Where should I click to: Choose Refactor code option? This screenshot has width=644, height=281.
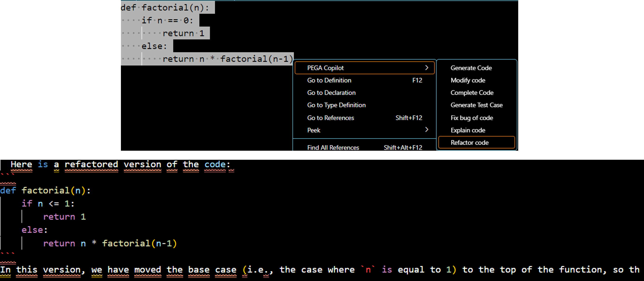(476, 142)
